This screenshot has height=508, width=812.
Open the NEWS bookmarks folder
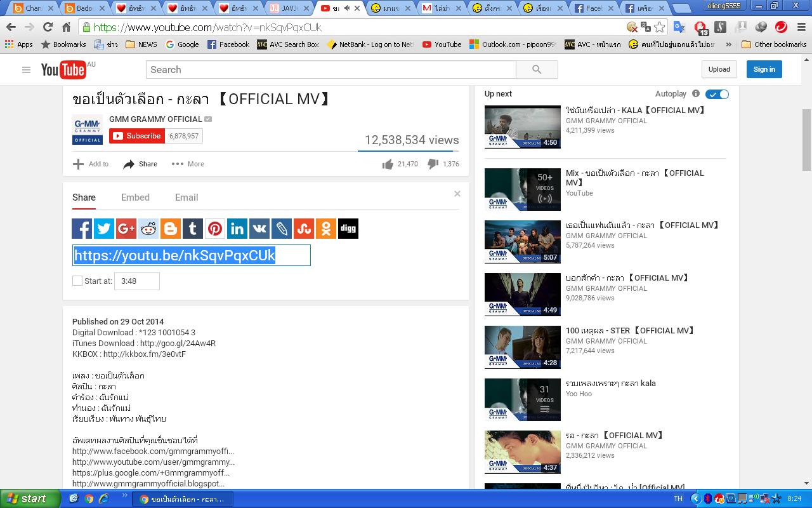point(141,44)
